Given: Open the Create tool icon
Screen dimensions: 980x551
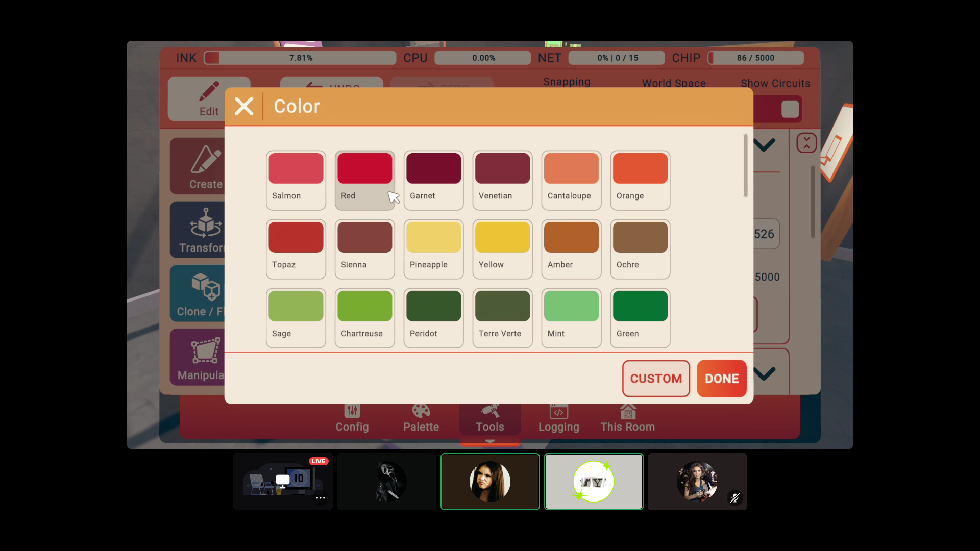Looking at the screenshot, I should click(205, 160).
